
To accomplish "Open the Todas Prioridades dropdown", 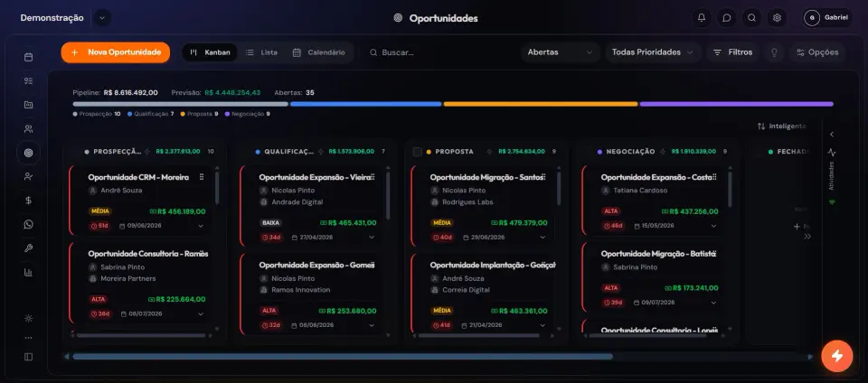I will [653, 52].
